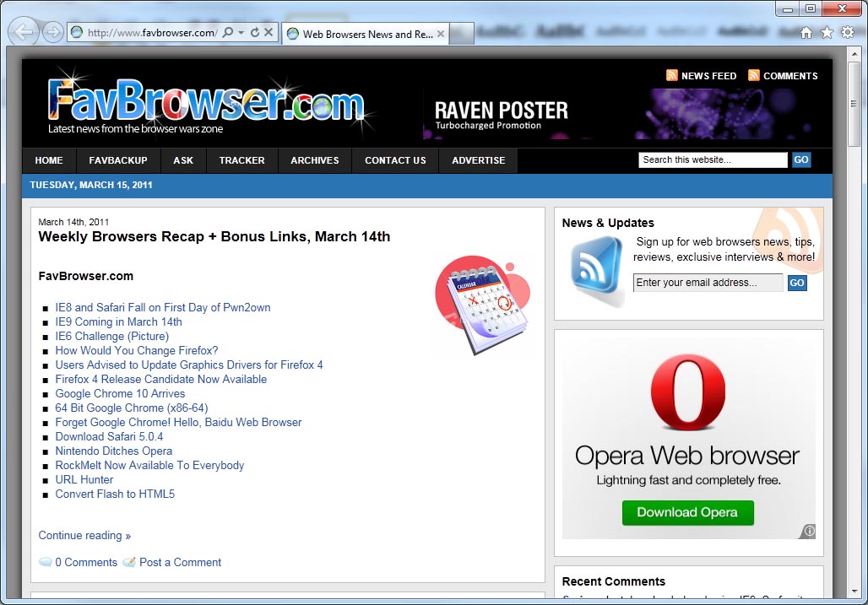This screenshot has width=868, height=605.
Task: Follow the "Continue reading »" link
Action: (84, 535)
